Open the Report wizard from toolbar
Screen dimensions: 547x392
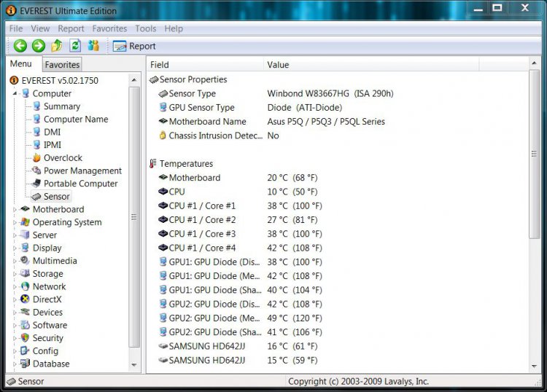[134, 46]
